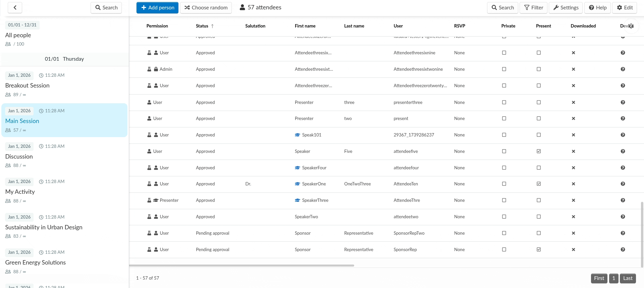Click lock Admin icon in Attendeethreesixtwonine row
The width and height of the screenshot is (644, 288).
pyautogui.click(x=156, y=69)
